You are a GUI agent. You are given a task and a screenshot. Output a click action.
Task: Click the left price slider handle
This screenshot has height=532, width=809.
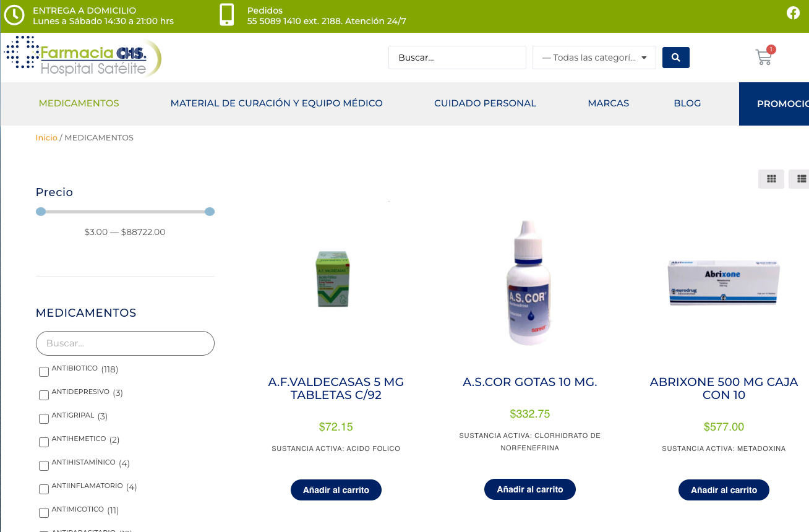click(x=41, y=212)
